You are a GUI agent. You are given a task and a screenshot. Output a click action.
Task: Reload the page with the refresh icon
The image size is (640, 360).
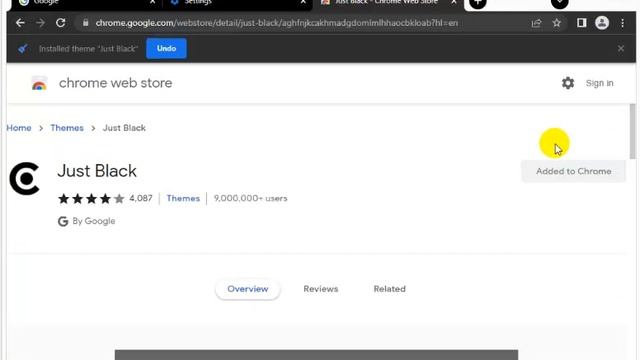click(60, 23)
